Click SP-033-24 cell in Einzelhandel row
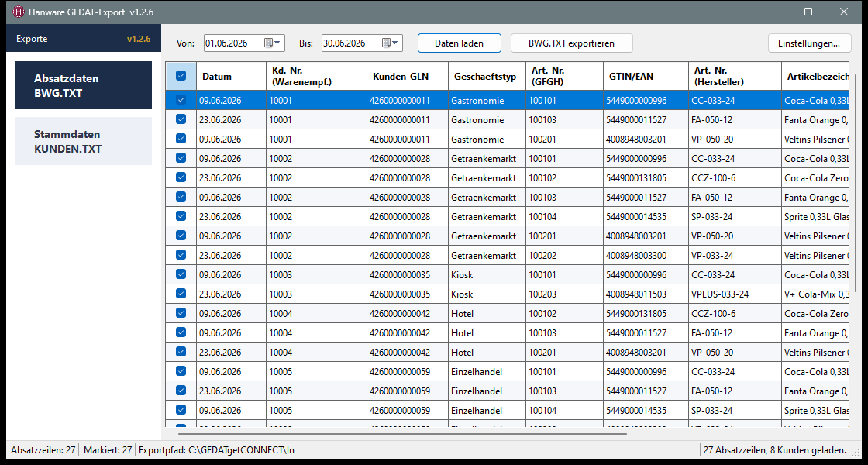Screen dimensions: 868x465 pyautogui.click(x=735, y=410)
